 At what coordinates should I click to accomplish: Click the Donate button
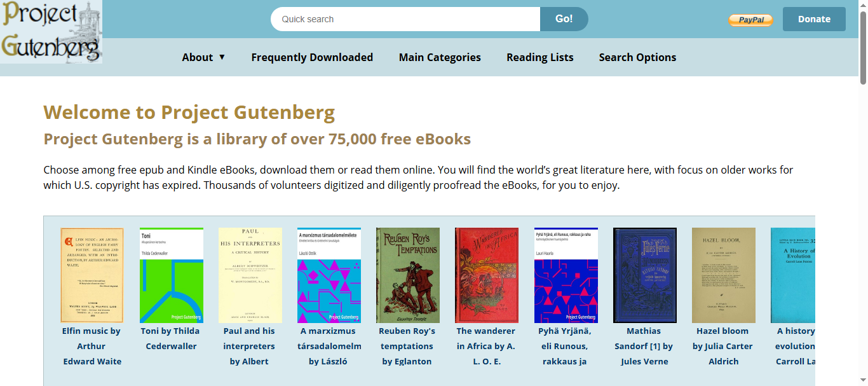(814, 19)
